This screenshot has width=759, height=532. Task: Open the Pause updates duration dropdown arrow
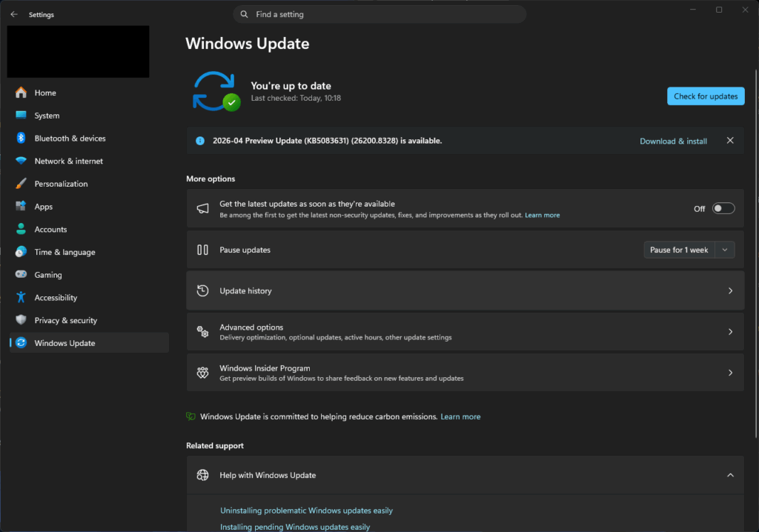click(725, 250)
